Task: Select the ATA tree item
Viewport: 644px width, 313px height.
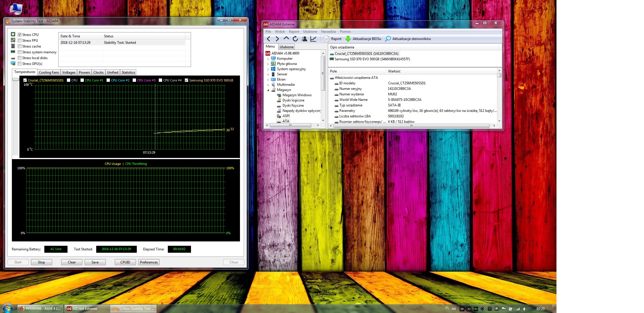Action: 283,121
